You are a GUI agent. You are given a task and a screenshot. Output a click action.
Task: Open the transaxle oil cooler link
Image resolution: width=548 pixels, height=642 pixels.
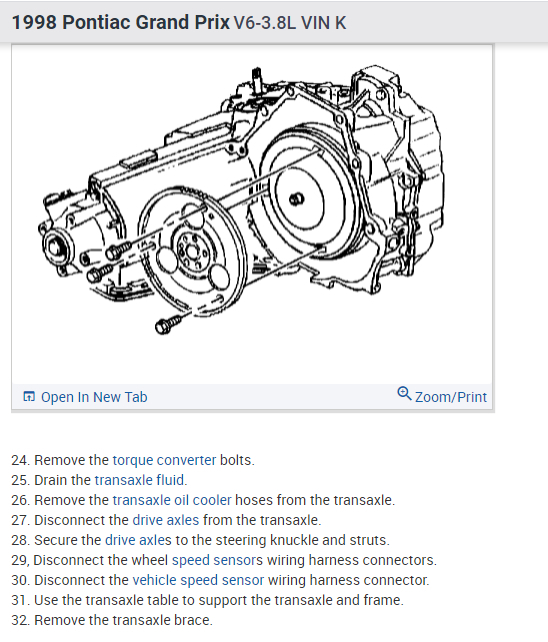pos(172,500)
